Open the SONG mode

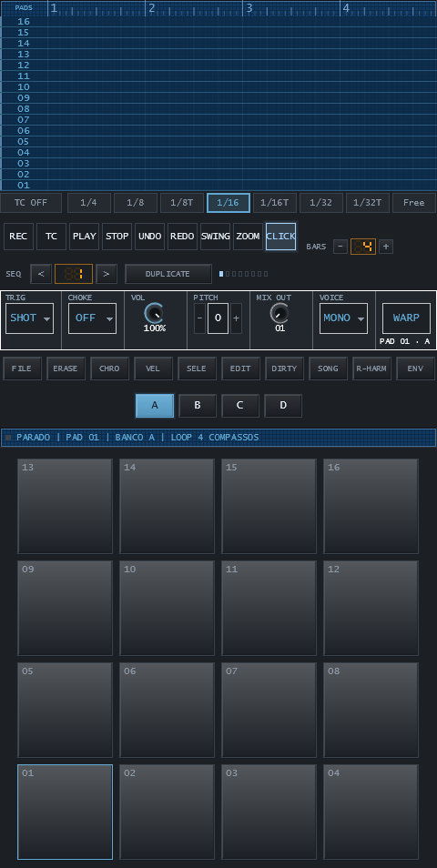pyautogui.click(x=329, y=368)
